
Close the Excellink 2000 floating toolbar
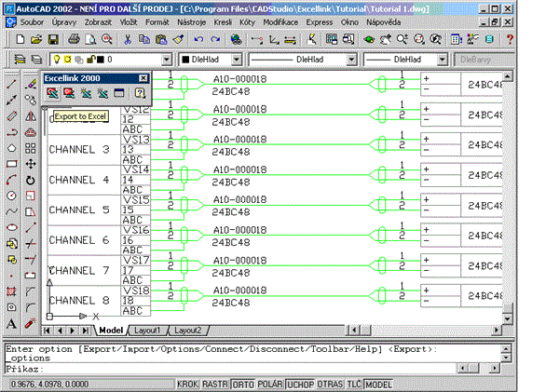coord(143,78)
